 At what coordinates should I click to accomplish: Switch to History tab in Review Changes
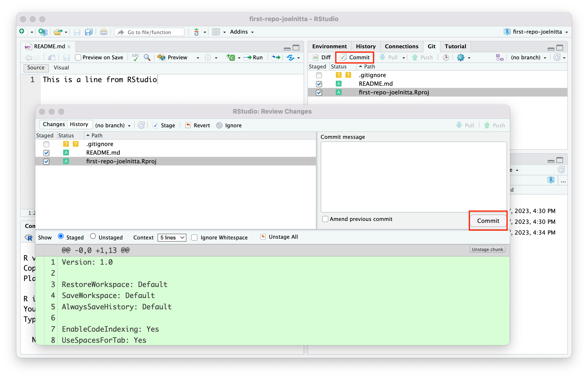tap(79, 124)
